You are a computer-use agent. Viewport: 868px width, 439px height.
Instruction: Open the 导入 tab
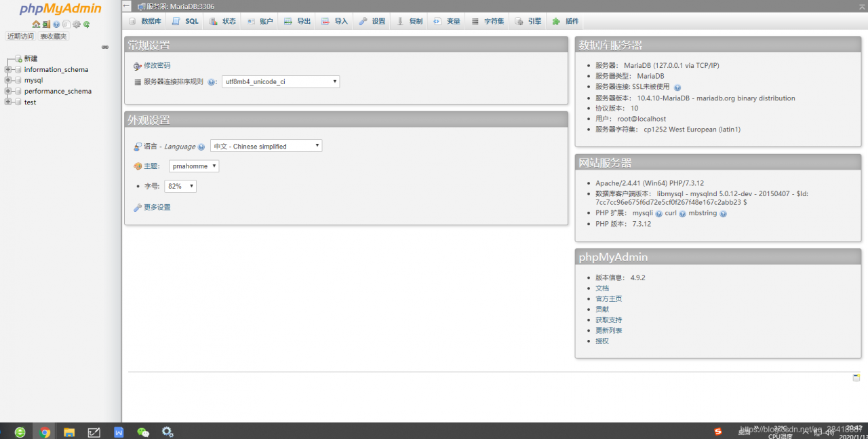(334, 21)
